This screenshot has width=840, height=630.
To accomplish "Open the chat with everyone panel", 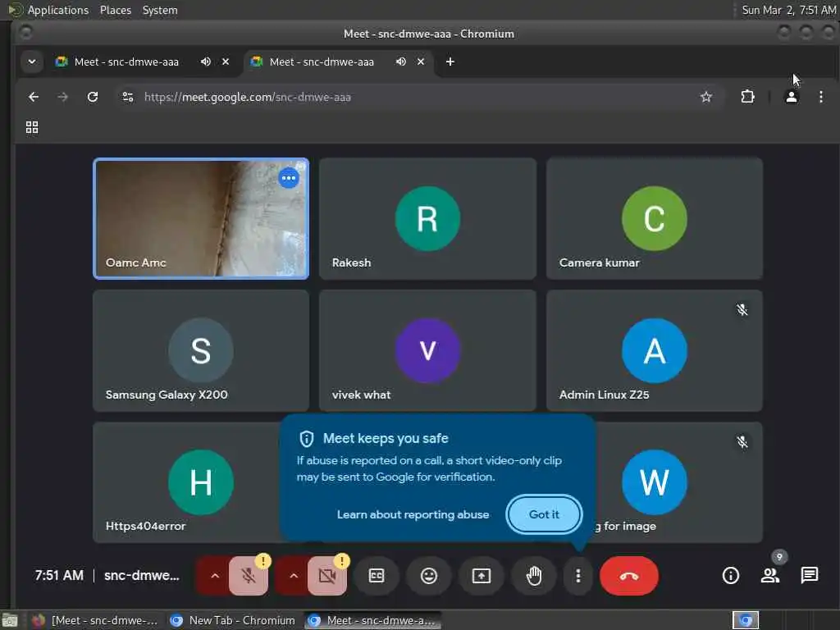I will (810, 575).
